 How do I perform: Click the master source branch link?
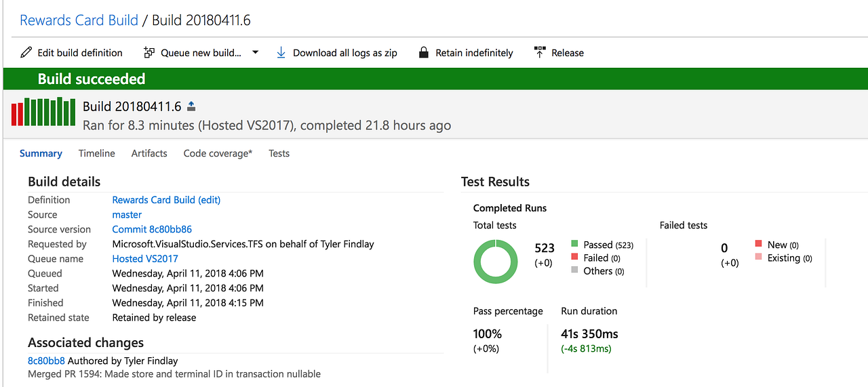pyautogui.click(x=127, y=215)
